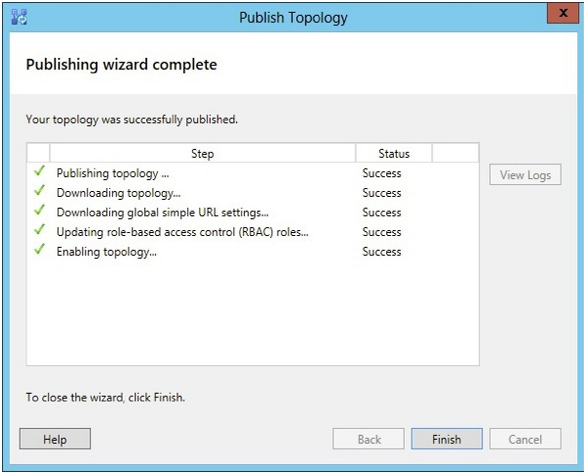Click the Success status of Enabling topology

coord(382,252)
